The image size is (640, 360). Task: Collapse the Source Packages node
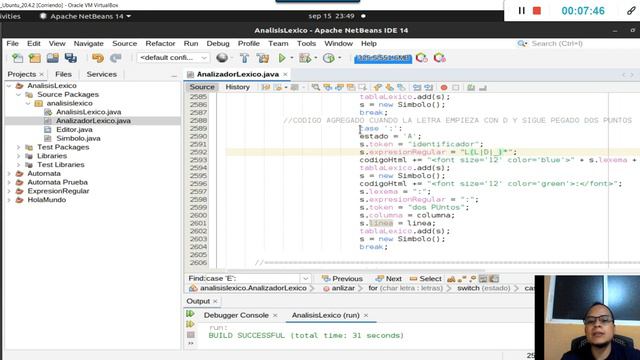coord(18,95)
